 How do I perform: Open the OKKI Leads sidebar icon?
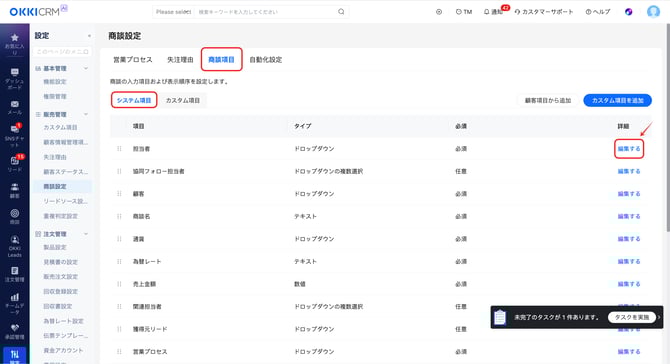[x=15, y=247]
